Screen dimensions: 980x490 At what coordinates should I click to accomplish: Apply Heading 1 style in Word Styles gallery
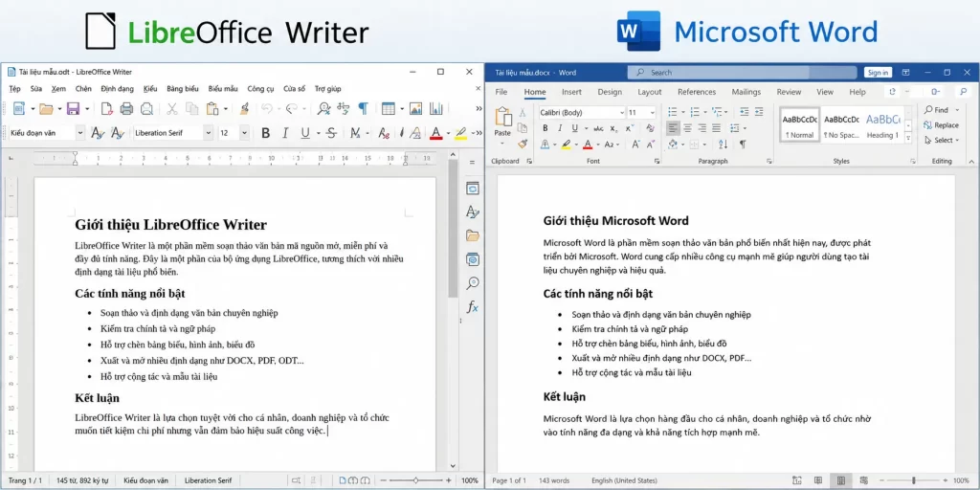882,124
